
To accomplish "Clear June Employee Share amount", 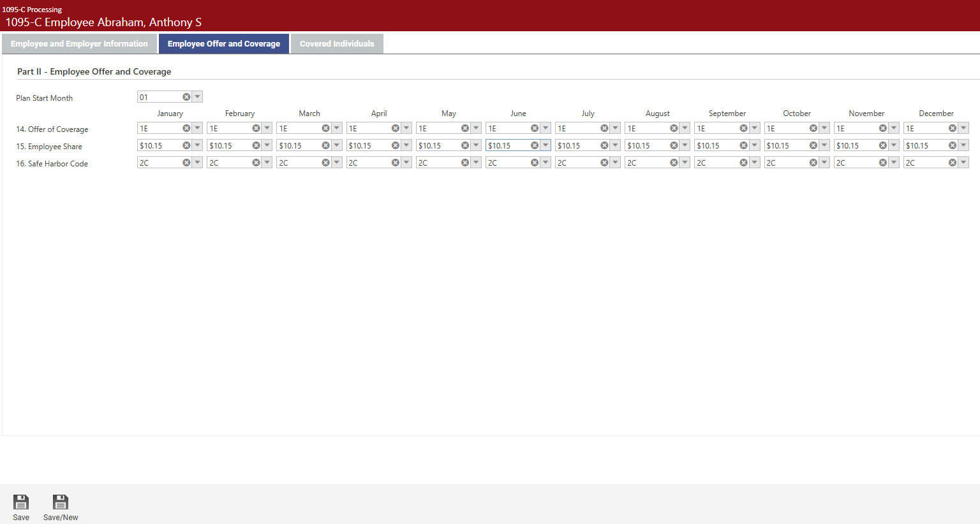I will (x=535, y=145).
